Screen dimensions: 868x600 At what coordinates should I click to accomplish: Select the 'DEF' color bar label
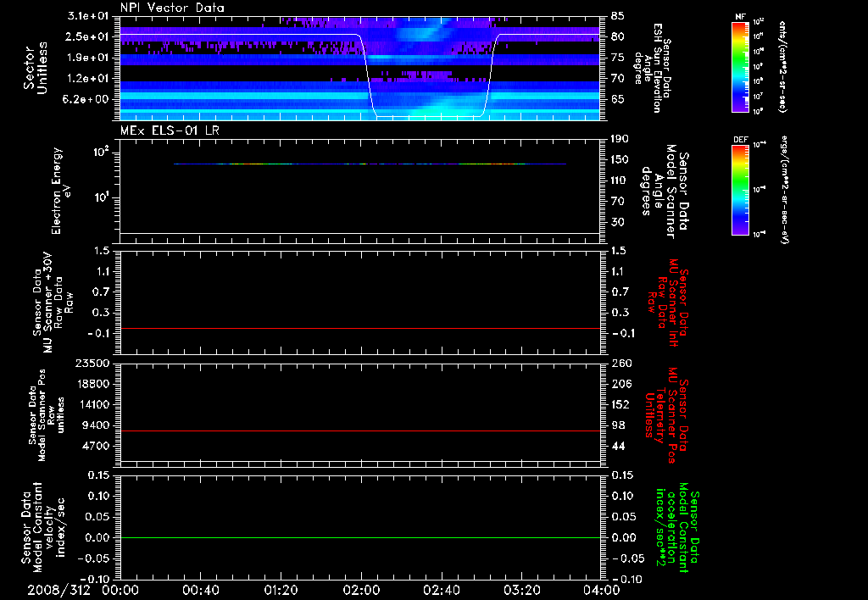coord(740,140)
